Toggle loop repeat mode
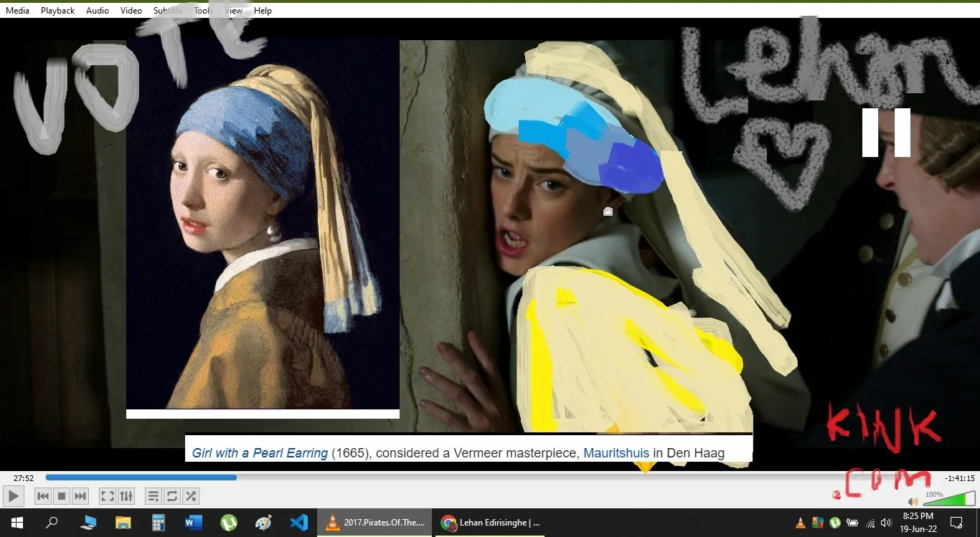The image size is (980, 537). click(171, 496)
